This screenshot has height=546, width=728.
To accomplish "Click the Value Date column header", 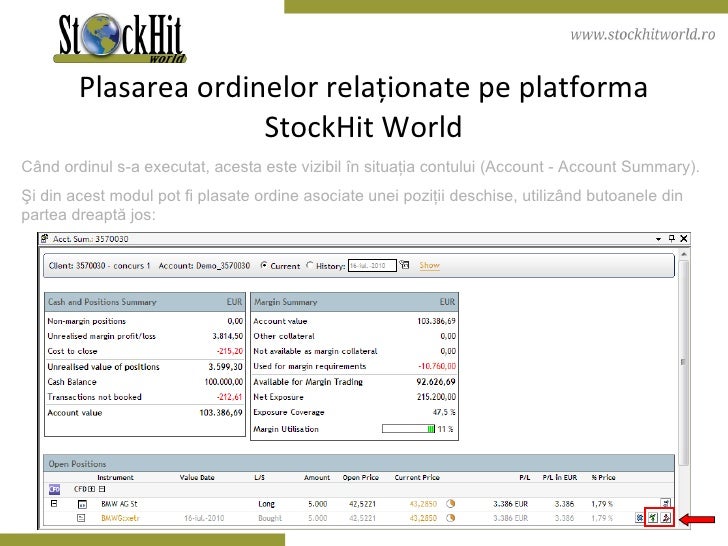I will click(x=197, y=477).
